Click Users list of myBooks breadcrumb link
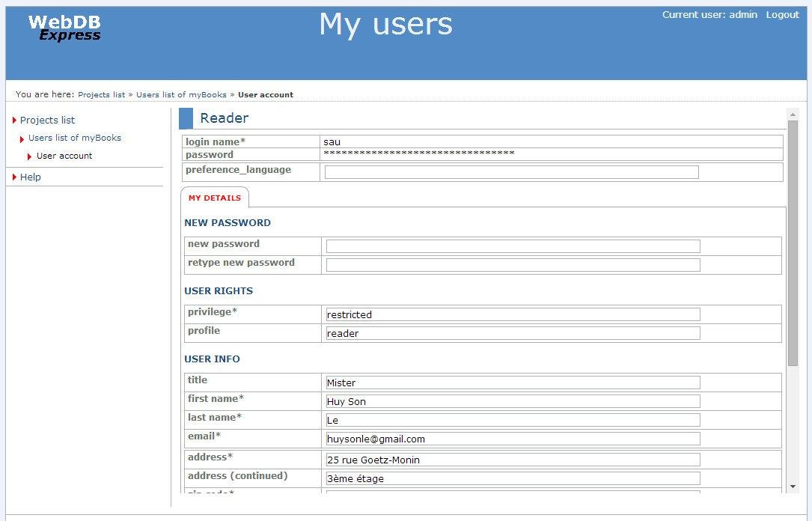This screenshot has height=521, width=812. [x=181, y=95]
